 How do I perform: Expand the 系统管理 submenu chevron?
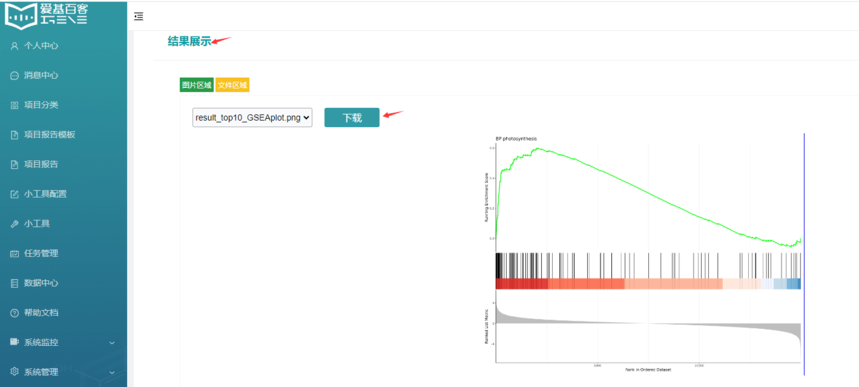(112, 373)
